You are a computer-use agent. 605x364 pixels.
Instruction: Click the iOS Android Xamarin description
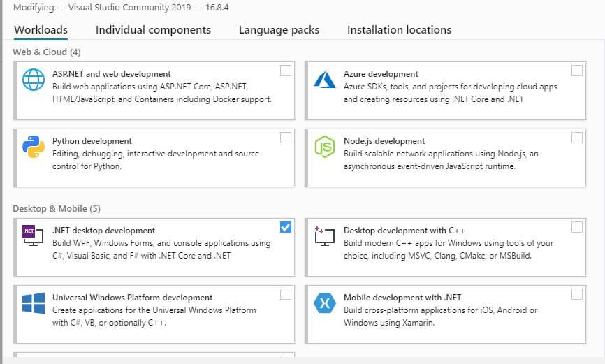[x=441, y=316]
